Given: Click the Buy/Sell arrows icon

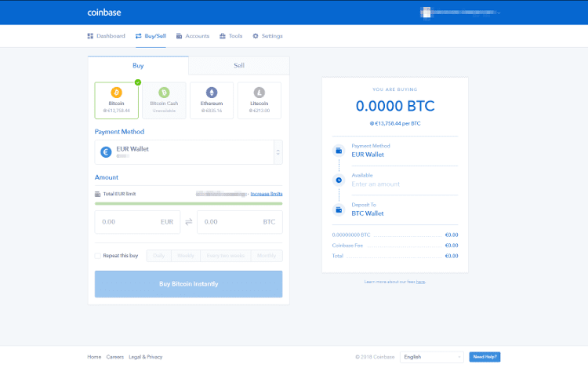Looking at the screenshot, I should (x=138, y=36).
